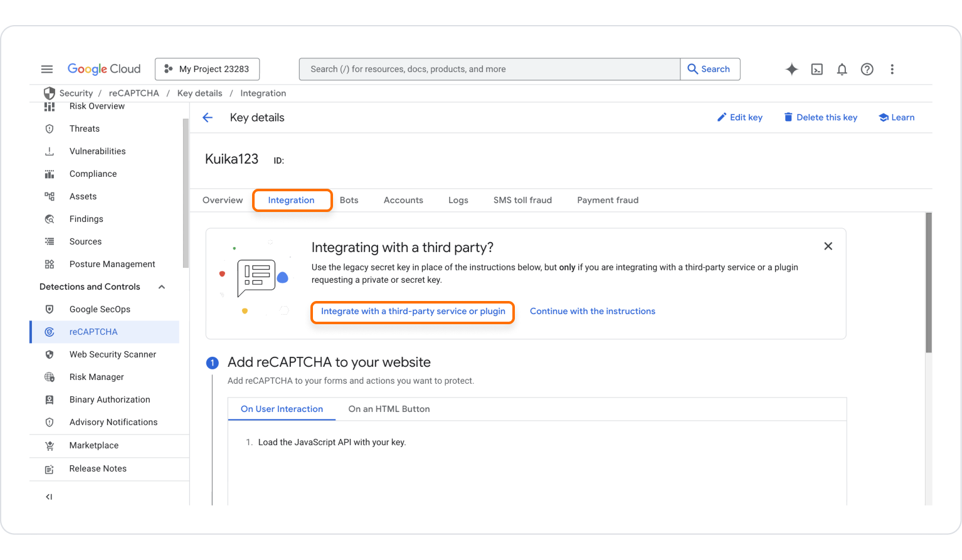
Task: Click the sidebar vertical scrollbar
Action: click(186, 193)
